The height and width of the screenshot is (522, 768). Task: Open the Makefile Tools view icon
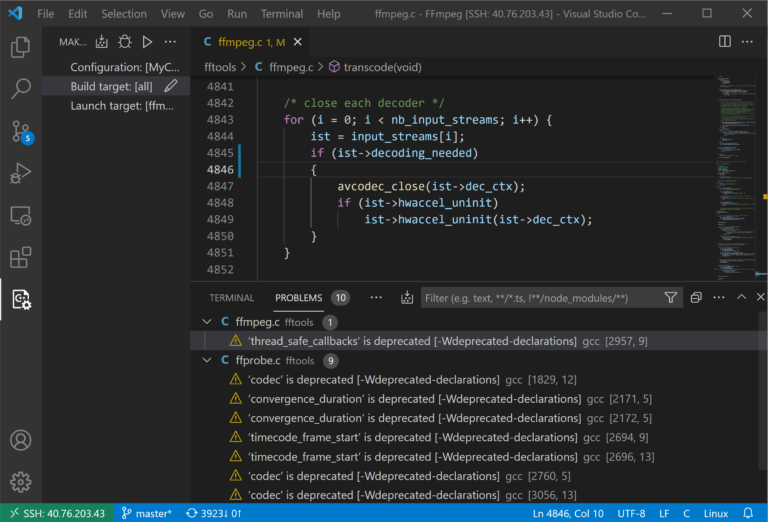click(21, 299)
